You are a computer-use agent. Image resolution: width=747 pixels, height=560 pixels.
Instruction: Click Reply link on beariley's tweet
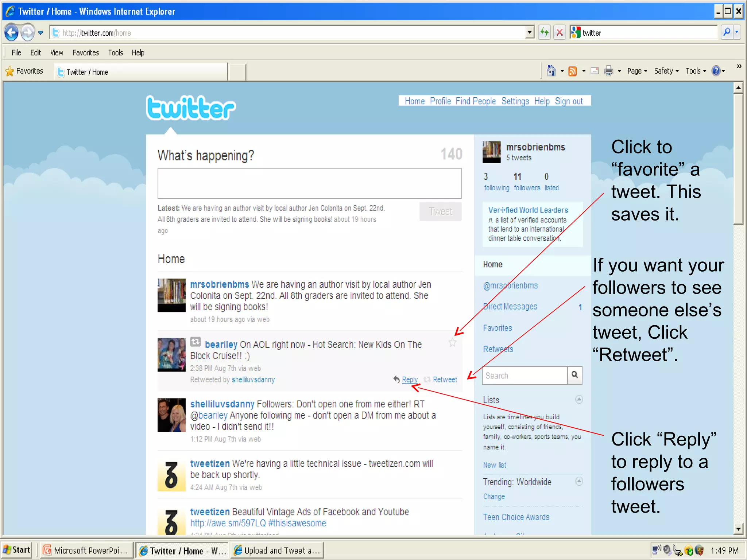click(410, 380)
